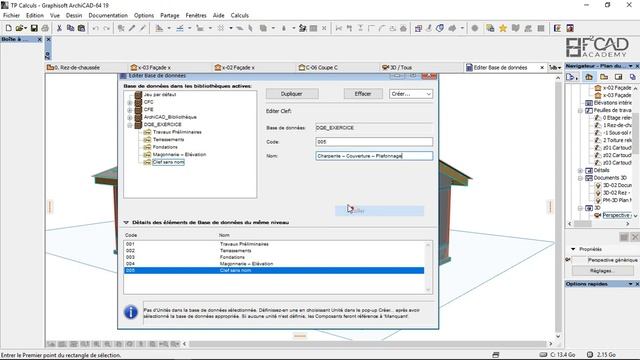Click the Paste clipboard icon

pyautogui.click(x=82, y=28)
